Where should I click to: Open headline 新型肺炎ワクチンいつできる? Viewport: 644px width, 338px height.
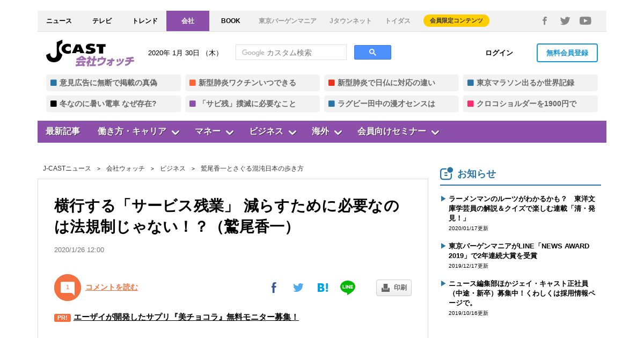[252, 83]
